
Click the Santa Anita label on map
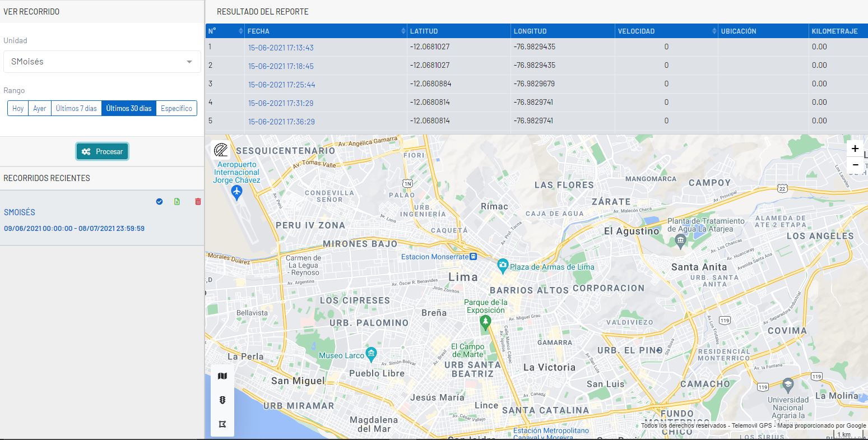coord(699,267)
